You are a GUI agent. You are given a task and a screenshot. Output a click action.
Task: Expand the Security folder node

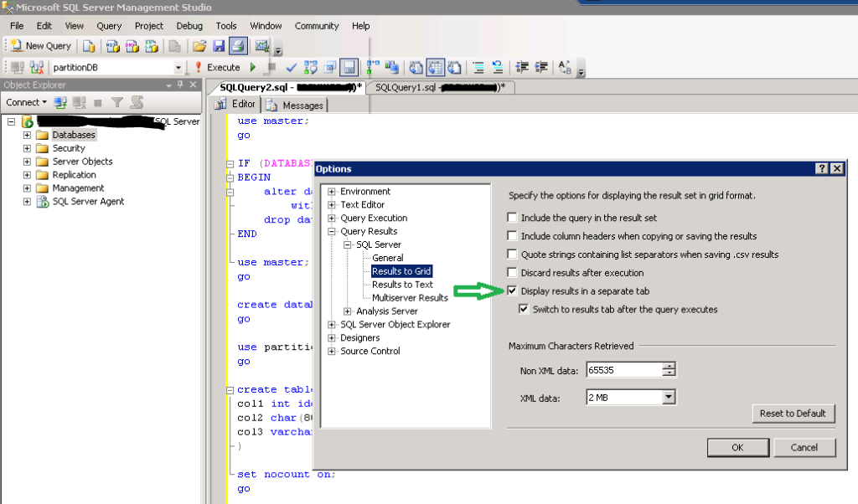coord(27,148)
